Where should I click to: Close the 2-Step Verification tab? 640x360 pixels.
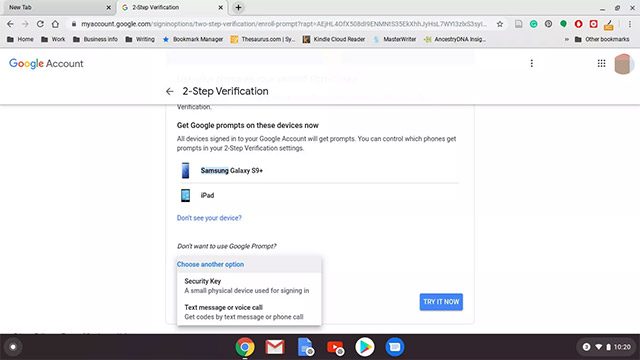(220, 7)
